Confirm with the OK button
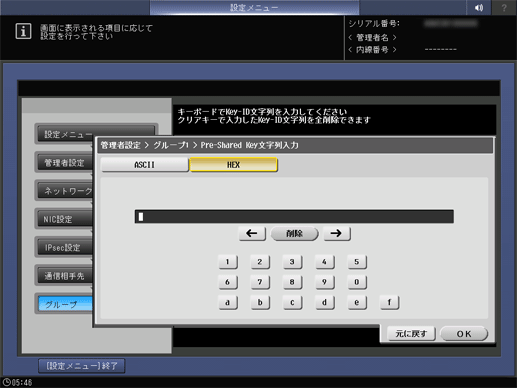The image size is (517, 388). (464, 334)
